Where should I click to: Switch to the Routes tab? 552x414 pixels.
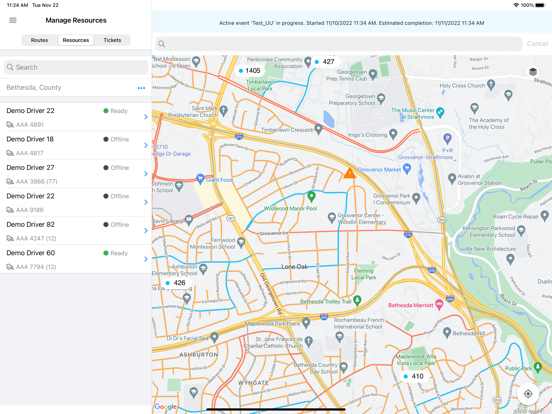pos(39,40)
